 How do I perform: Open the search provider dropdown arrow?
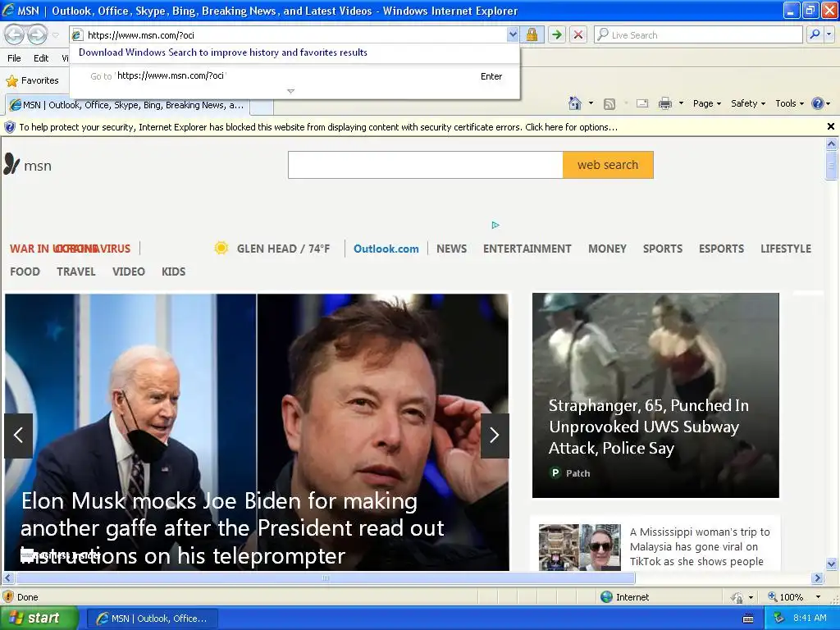[829, 34]
